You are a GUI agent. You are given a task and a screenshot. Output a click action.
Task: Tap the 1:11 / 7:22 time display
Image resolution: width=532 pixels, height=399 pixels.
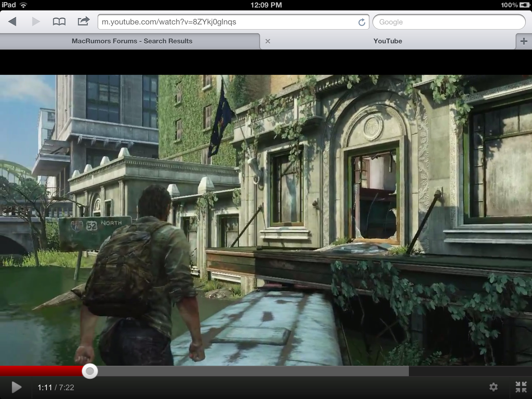click(x=56, y=388)
